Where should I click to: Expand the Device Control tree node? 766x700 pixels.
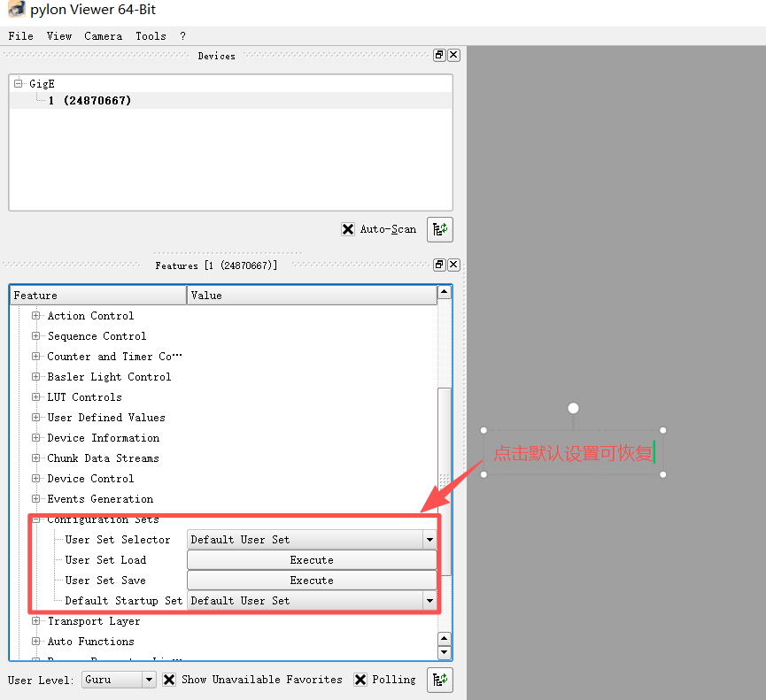pos(35,478)
